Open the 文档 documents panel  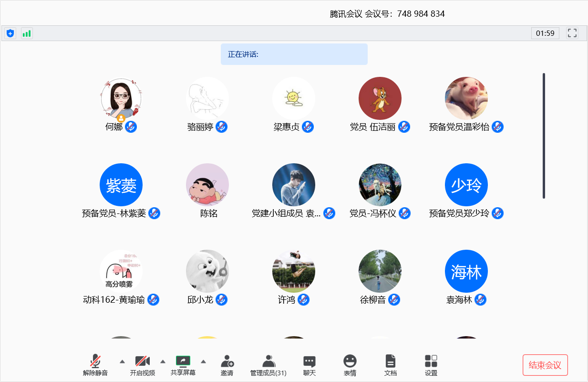pyautogui.click(x=391, y=365)
